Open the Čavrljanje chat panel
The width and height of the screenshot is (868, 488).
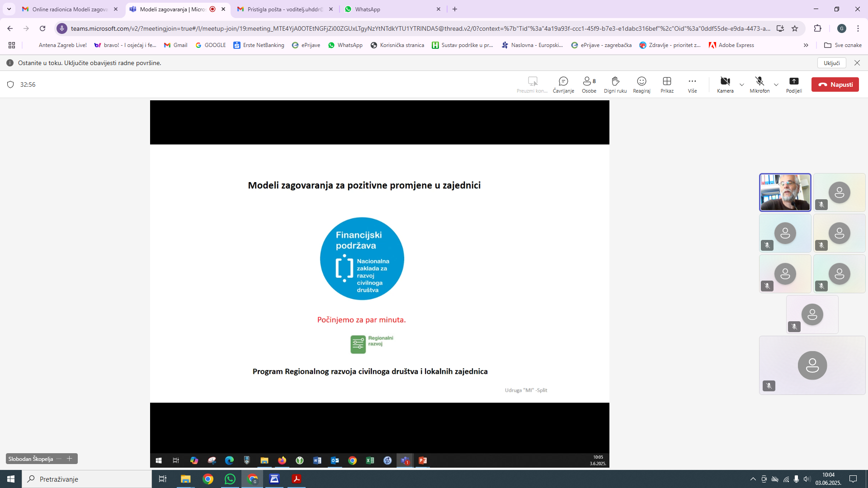click(563, 84)
